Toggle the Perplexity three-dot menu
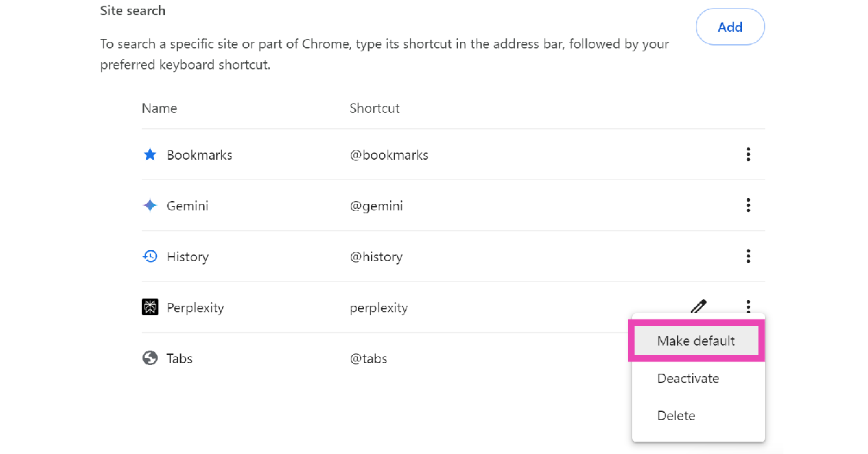This screenshot has height=454, width=868. [x=748, y=307]
